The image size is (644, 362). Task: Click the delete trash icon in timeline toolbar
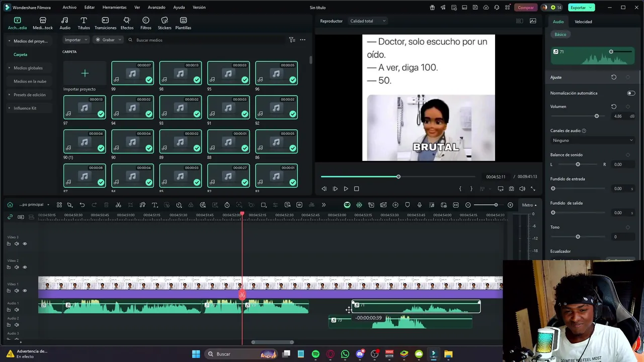pos(106,205)
